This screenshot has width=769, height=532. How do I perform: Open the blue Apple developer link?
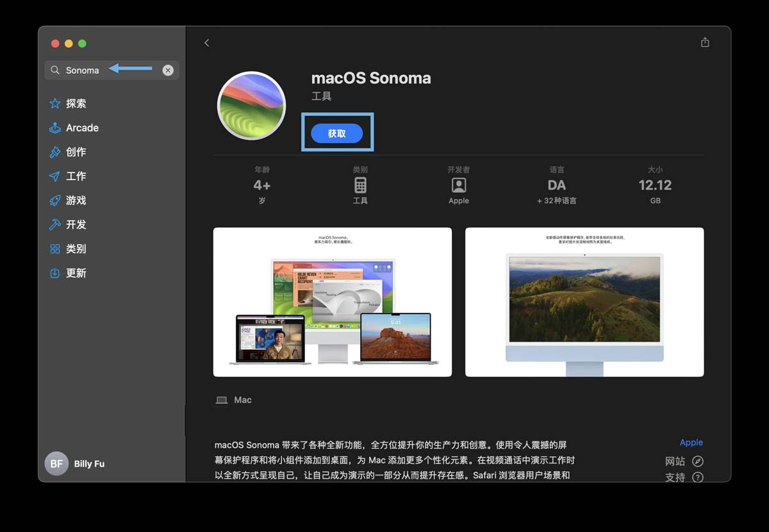pos(691,442)
